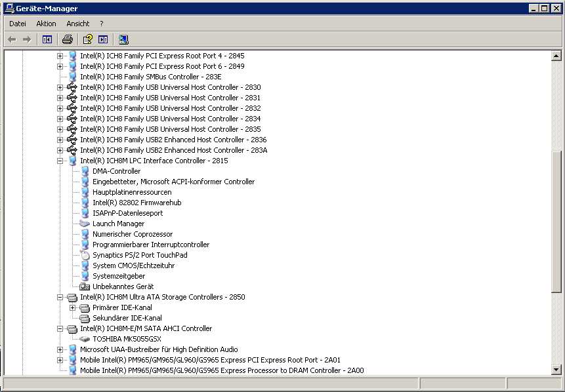
Task: Open the ? help menu
Action: (102, 24)
